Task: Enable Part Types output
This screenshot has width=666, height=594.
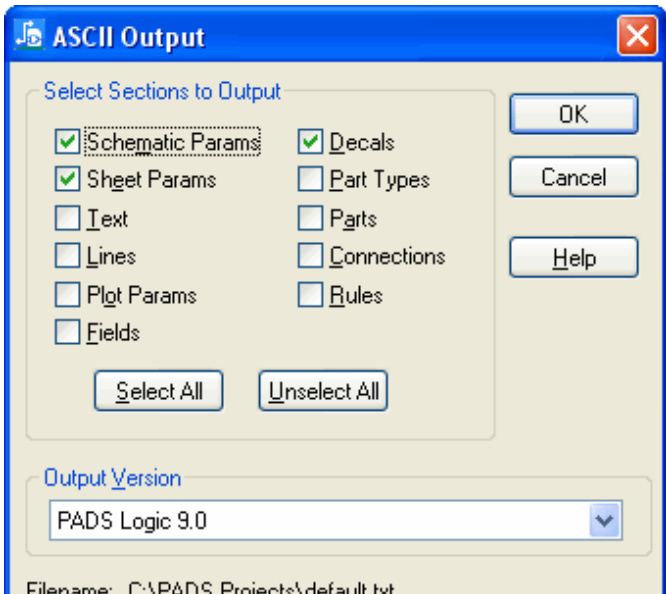Action: tap(310, 180)
